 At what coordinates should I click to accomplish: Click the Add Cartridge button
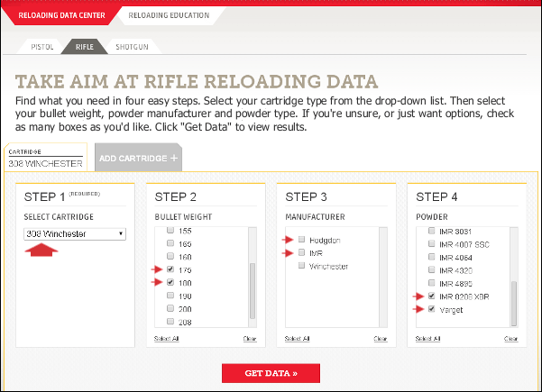click(x=138, y=158)
